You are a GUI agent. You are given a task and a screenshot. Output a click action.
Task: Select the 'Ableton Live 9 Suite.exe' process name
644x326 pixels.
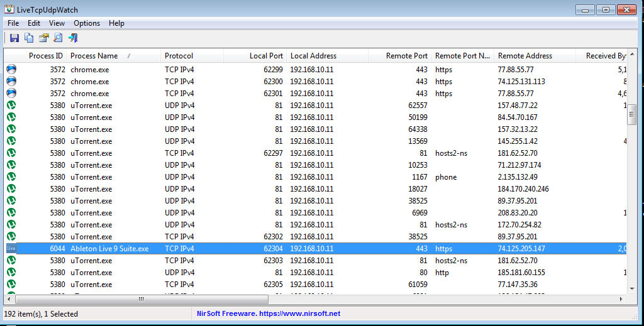pos(109,249)
